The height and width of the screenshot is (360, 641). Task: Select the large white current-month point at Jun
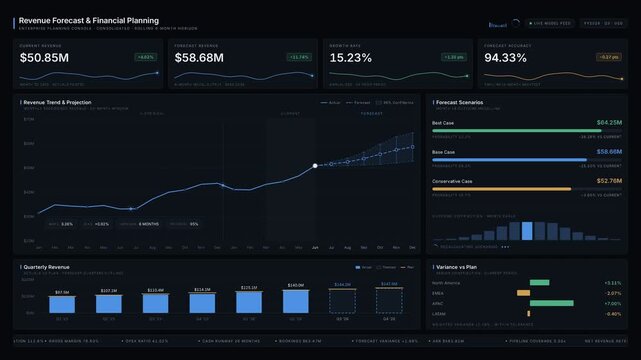(x=315, y=165)
